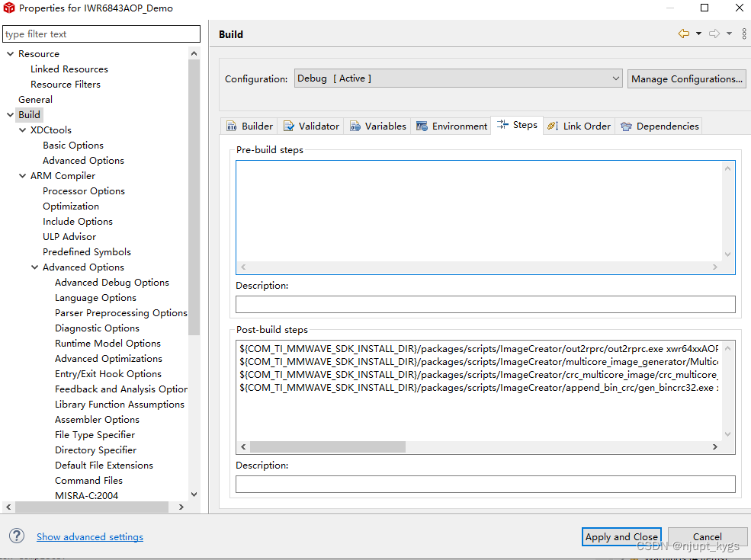Click the Link Order tab icon

[553, 126]
